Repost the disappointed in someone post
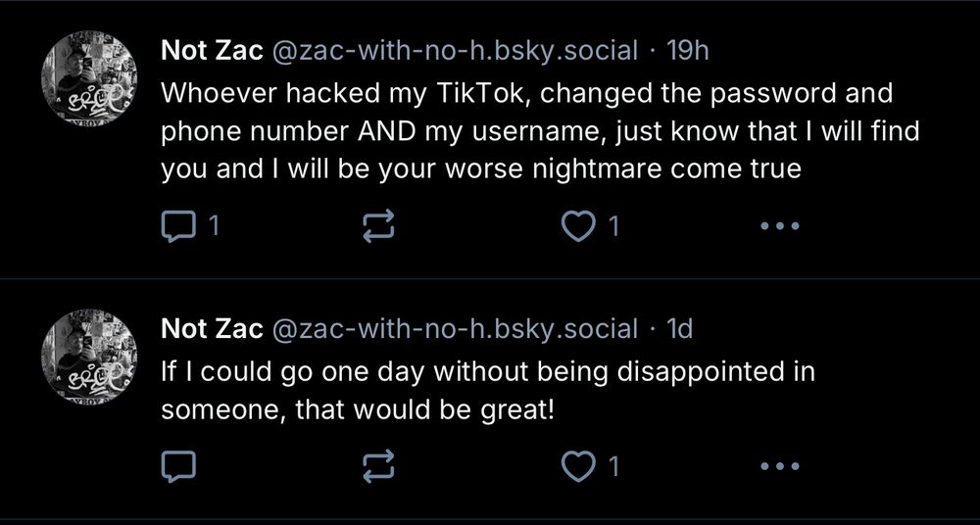 click(378, 466)
